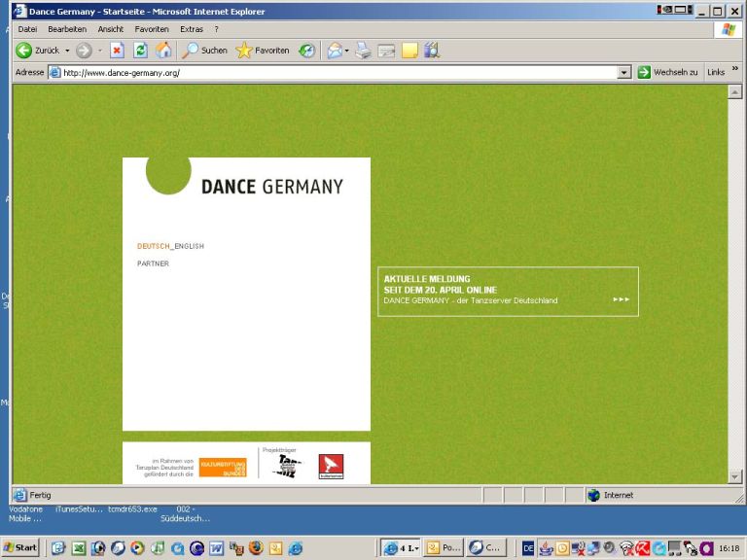Screen dimensions: 747x560
Task: Click the Edit page toolbar icon
Action: coord(386,50)
